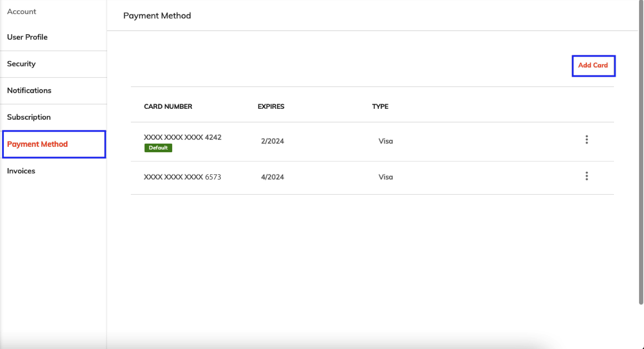
Task: Click the CARD NUMBER column header
Action: pyautogui.click(x=168, y=107)
